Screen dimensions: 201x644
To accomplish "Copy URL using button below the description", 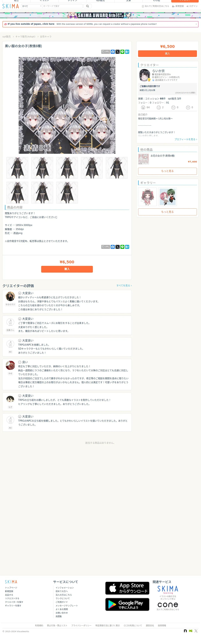I will (x=106, y=247).
